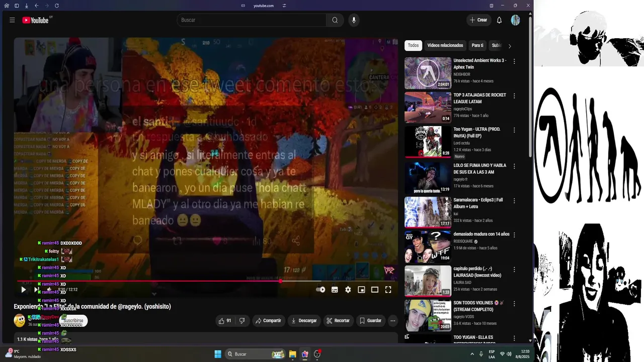Like the video with 91 likes

coord(225,321)
